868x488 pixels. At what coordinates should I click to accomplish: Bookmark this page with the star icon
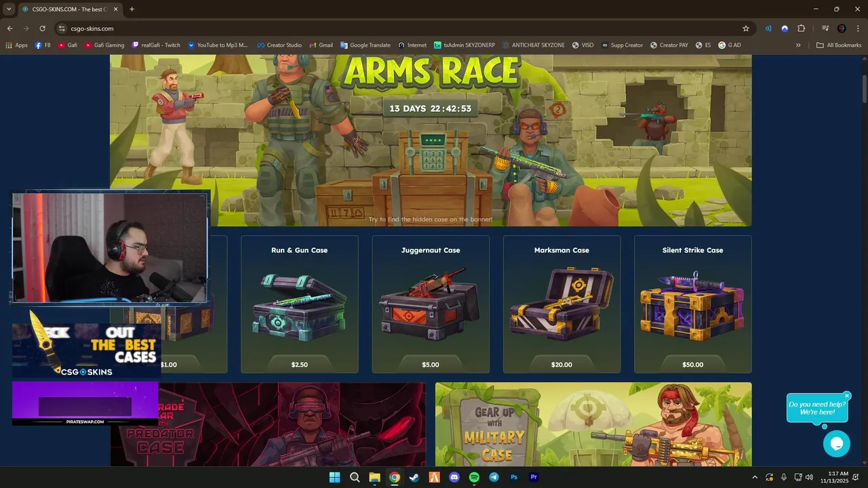pyautogui.click(x=746, y=28)
